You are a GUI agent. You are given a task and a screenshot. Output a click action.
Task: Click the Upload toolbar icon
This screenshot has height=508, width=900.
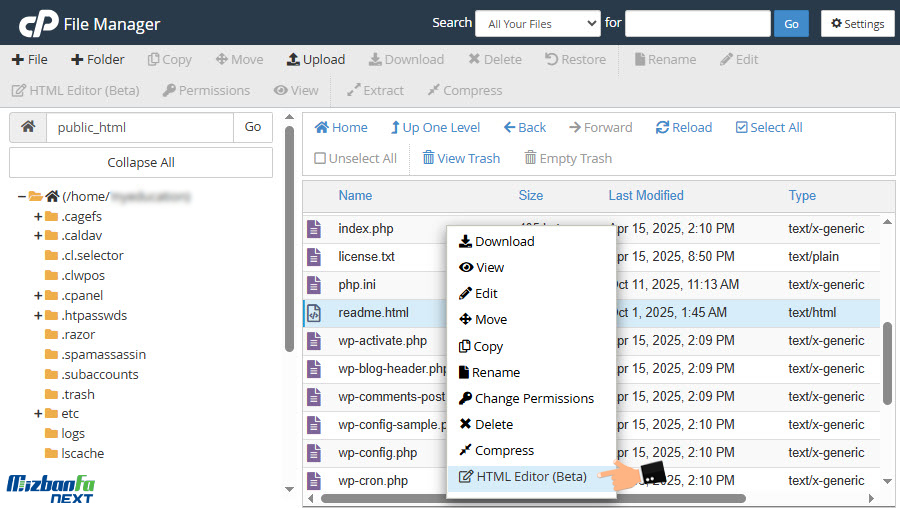point(293,59)
